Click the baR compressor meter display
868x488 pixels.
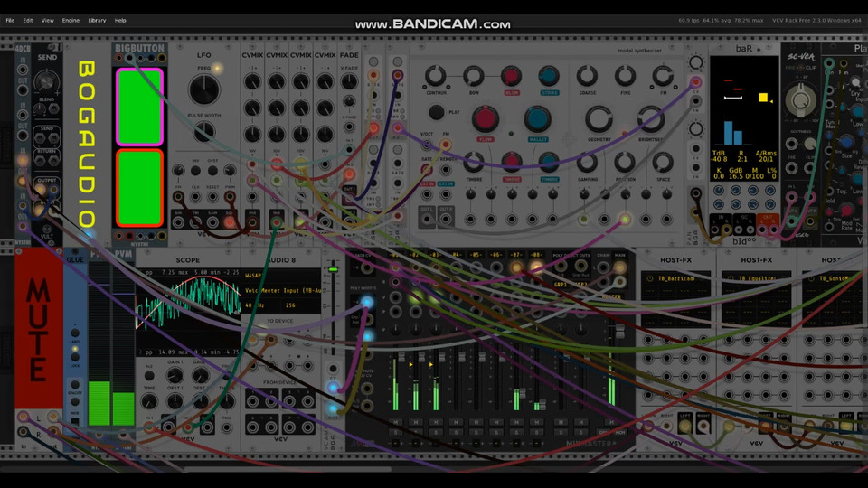[x=744, y=118]
